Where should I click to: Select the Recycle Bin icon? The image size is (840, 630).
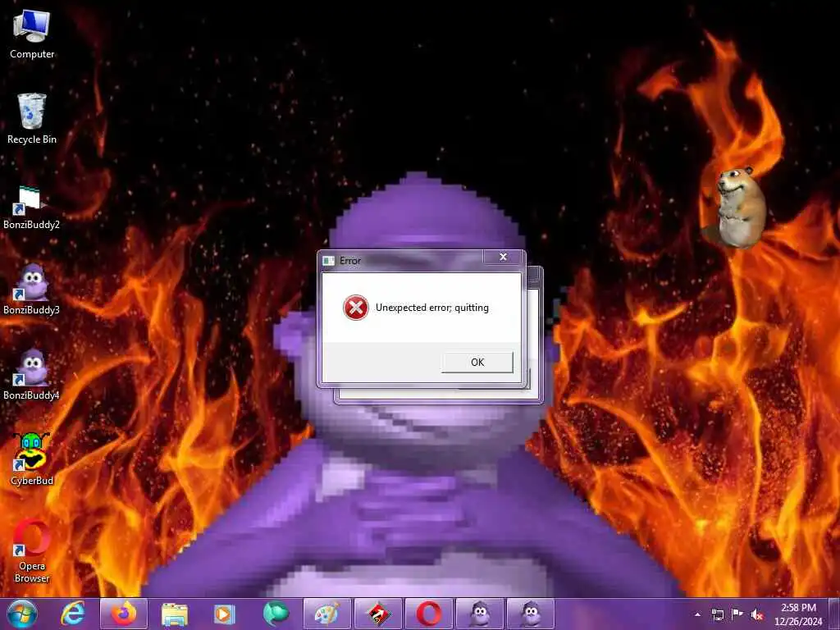32,119
